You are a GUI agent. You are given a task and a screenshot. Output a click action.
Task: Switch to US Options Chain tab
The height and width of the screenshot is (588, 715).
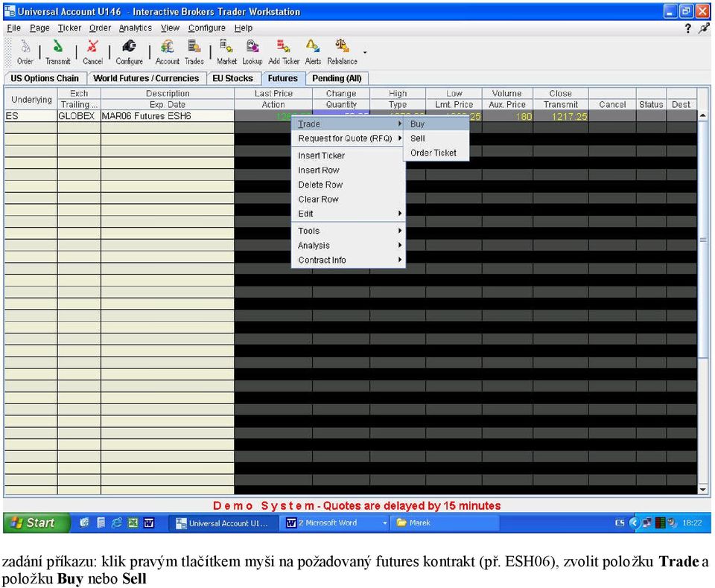pos(45,78)
